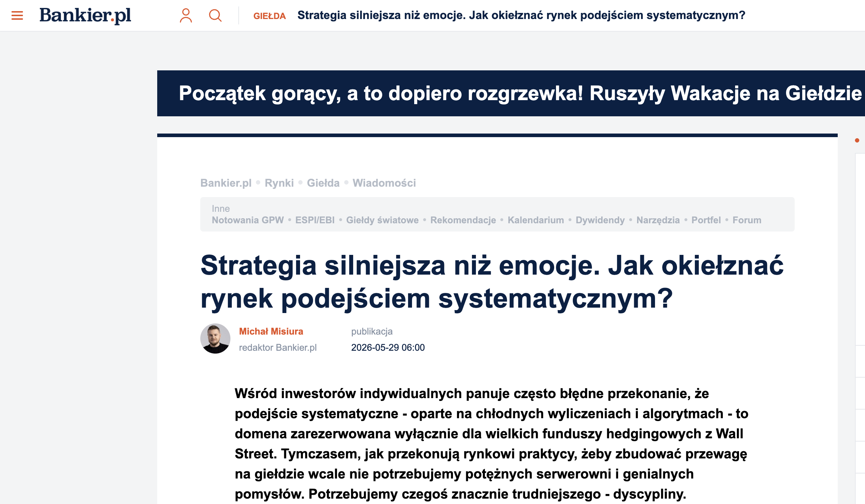Go to Rynki breadcrumb
The height and width of the screenshot is (504, 865).
pos(279,183)
